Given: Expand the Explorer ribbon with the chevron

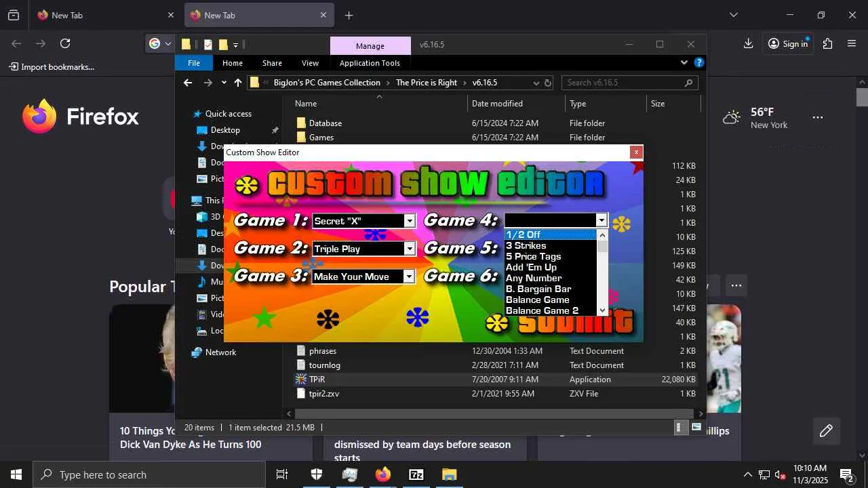Looking at the screenshot, I should tap(684, 62).
